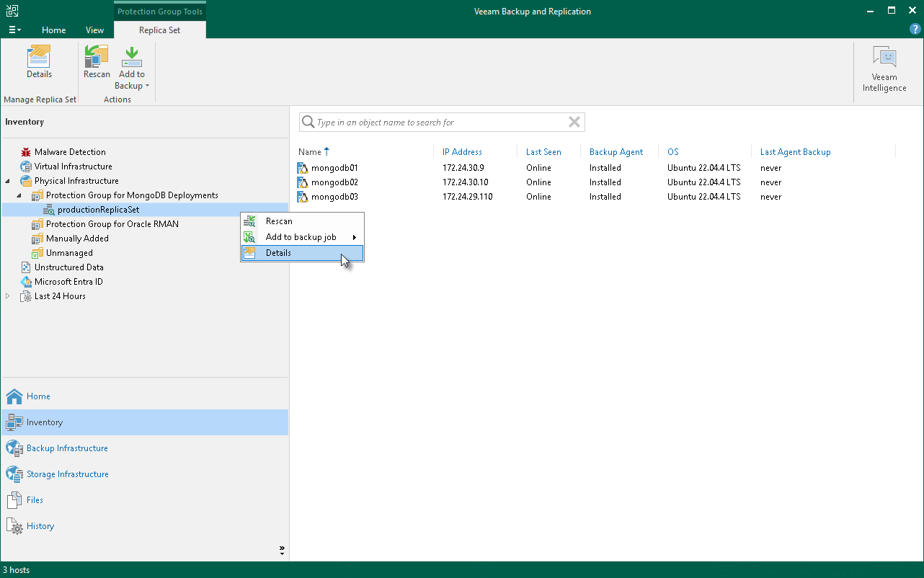Screen dimensions: 924x578
Task: Open the main hamburger menu
Action: (x=14, y=30)
